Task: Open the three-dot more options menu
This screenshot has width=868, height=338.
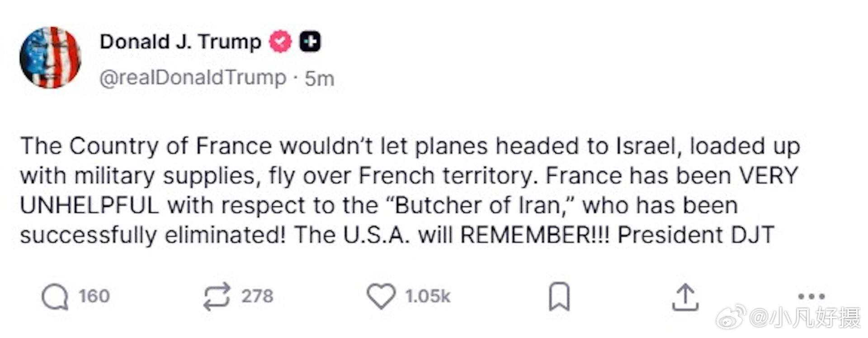Action: tap(811, 296)
